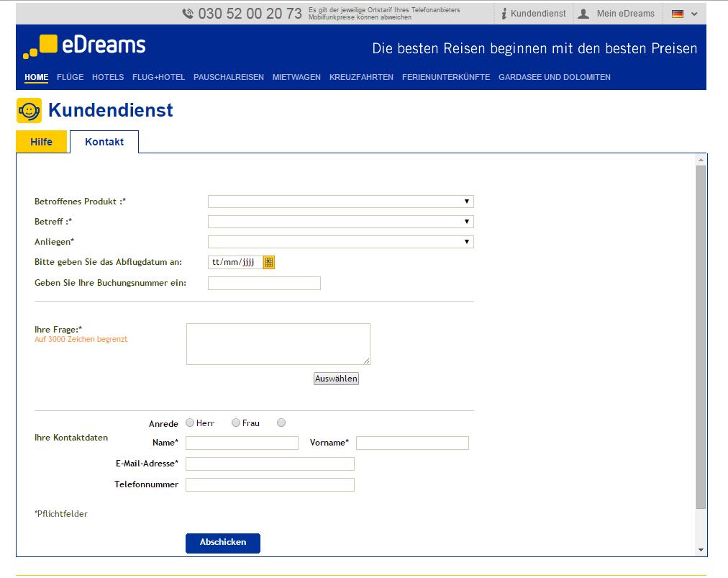Click the phone icon in top bar
Viewport: 728px width, 578px height.
pyautogui.click(x=188, y=14)
